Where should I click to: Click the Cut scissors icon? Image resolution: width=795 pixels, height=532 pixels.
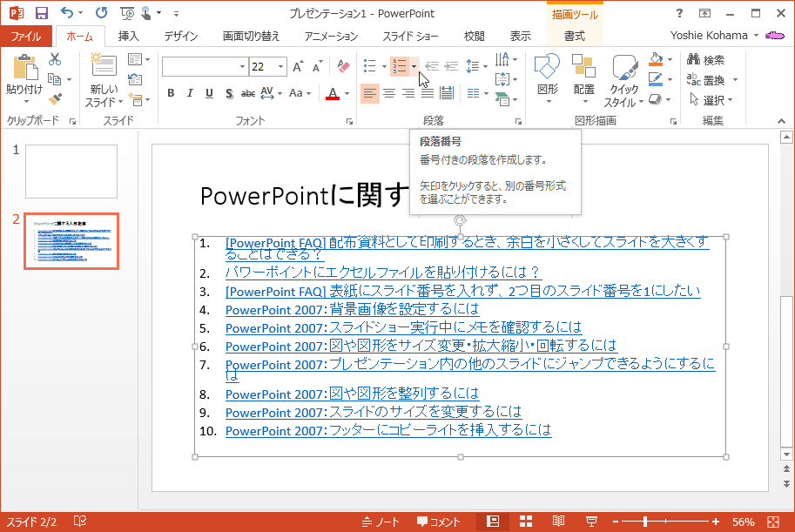(55, 59)
